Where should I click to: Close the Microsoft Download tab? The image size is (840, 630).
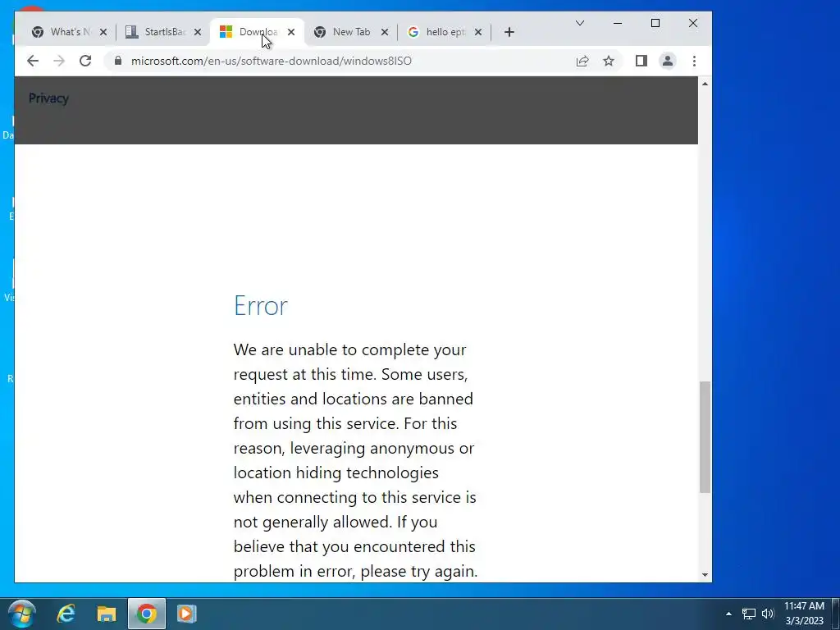pyautogui.click(x=291, y=32)
